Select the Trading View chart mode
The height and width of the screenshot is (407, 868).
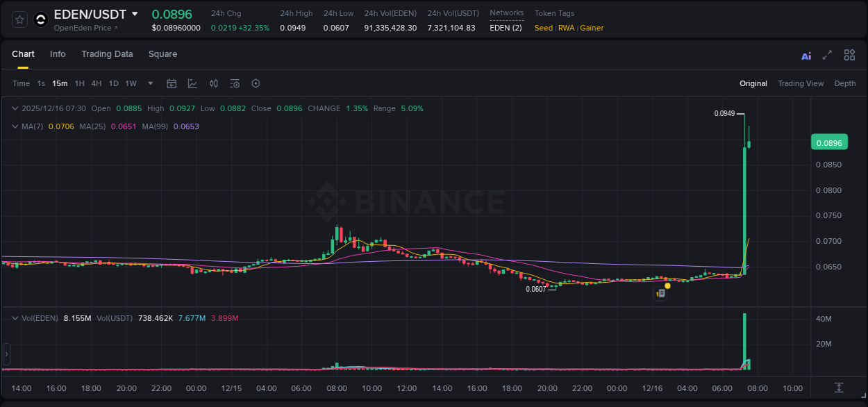coord(801,83)
